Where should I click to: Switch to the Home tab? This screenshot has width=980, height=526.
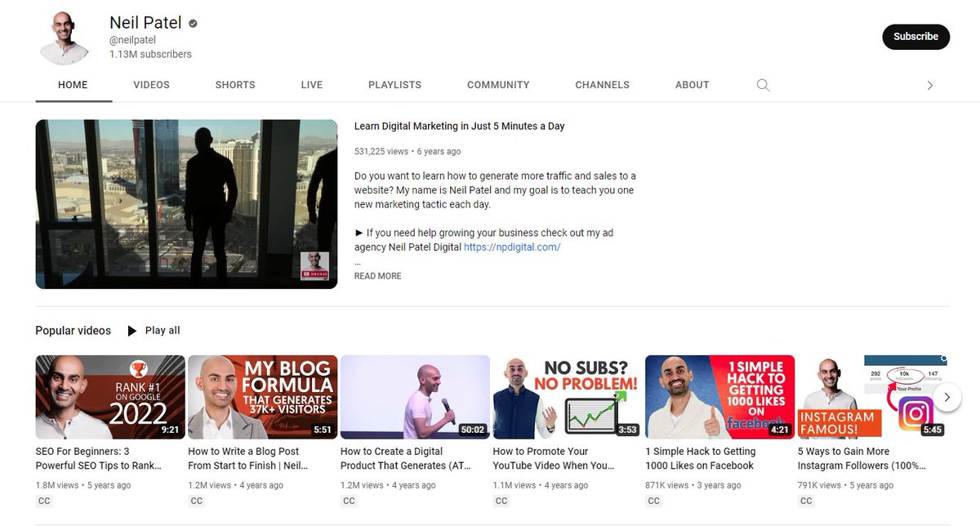point(73,85)
